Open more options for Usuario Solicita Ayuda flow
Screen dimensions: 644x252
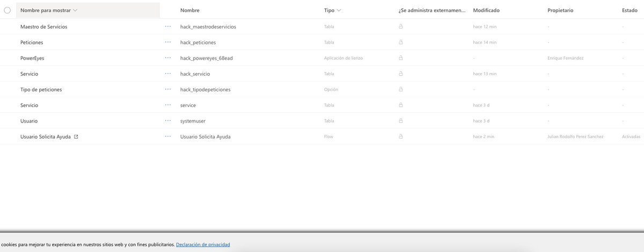168,136
